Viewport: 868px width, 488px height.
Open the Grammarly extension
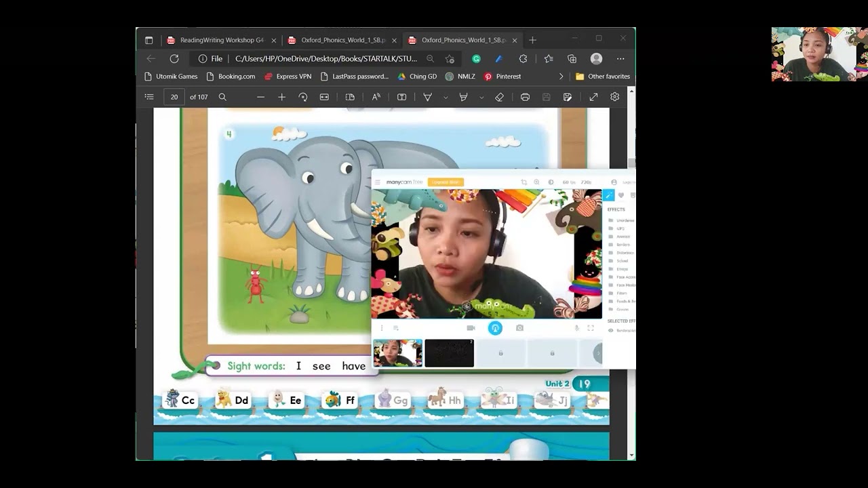(476, 59)
